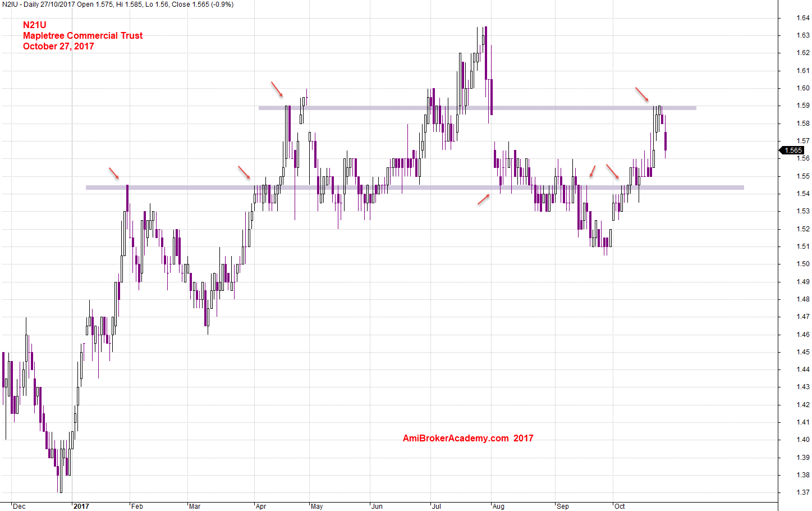Click the 1.60 price axis label

click(803, 88)
